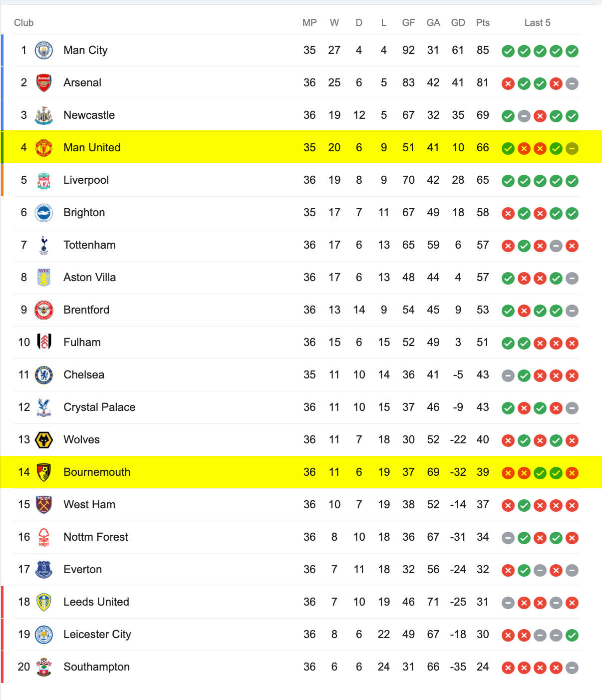The width and height of the screenshot is (602, 700).
Task: Click the Chelsea club crest
Action: pyautogui.click(x=44, y=375)
